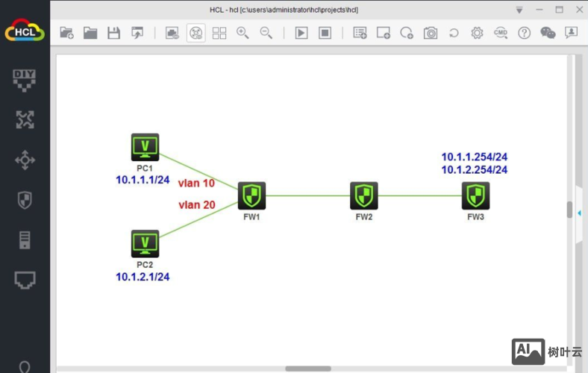Zoom out on the topology canvas
The height and width of the screenshot is (373, 588).
[266, 33]
